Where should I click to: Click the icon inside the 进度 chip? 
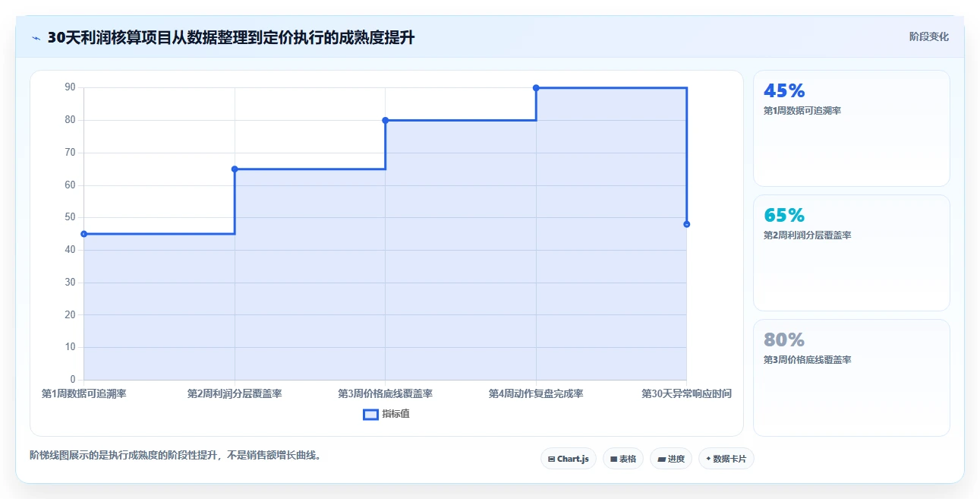[661, 459]
